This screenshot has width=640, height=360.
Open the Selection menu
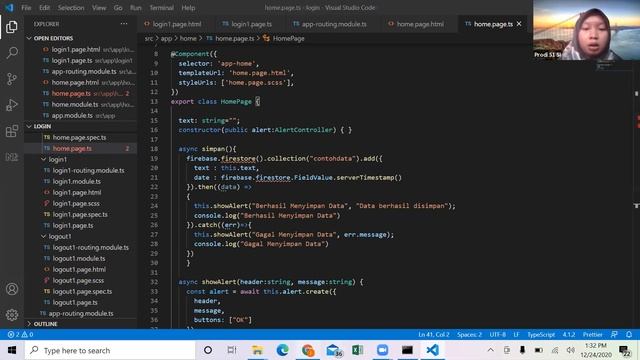[x=71, y=8]
